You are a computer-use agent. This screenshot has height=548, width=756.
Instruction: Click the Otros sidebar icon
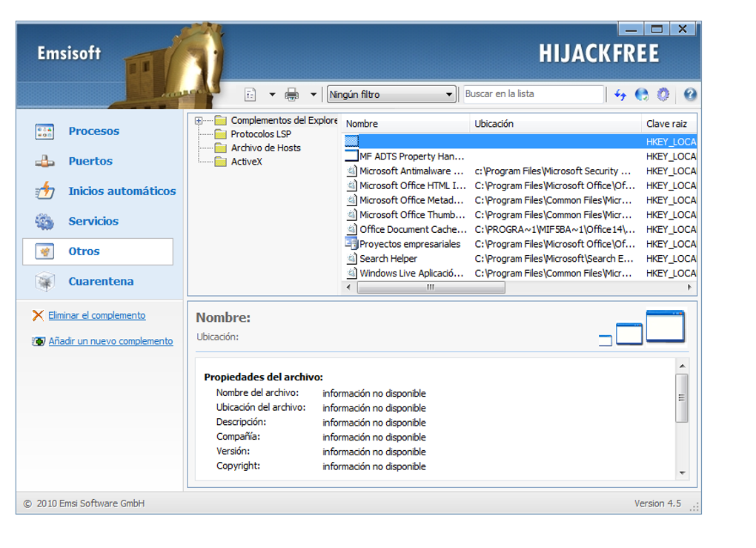(44, 251)
